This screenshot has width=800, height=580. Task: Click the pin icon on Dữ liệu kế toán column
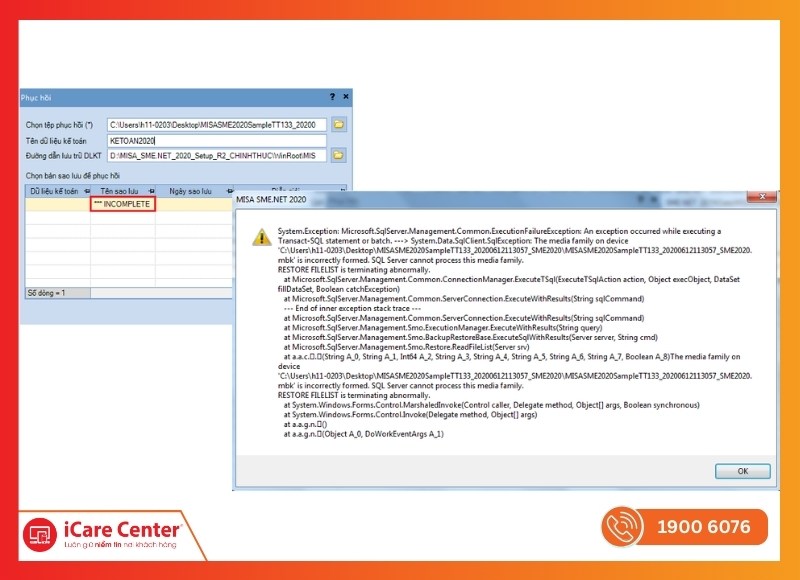pos(87,191)
